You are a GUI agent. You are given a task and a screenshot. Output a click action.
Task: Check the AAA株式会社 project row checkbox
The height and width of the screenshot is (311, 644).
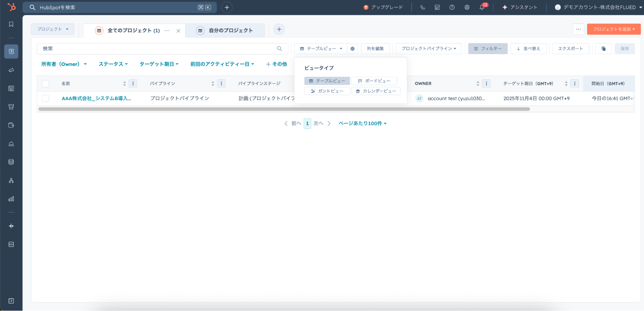[x=45, y=98]
